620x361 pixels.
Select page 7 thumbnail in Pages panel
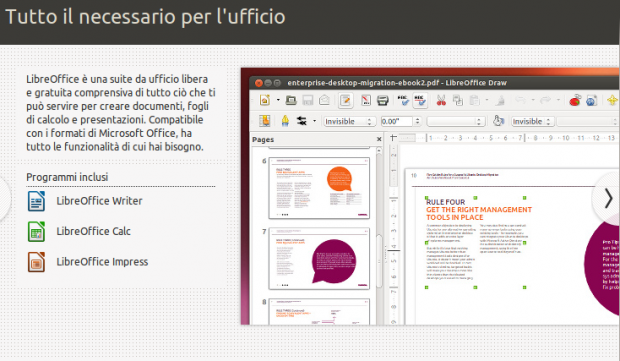click(x=319, y=259)
